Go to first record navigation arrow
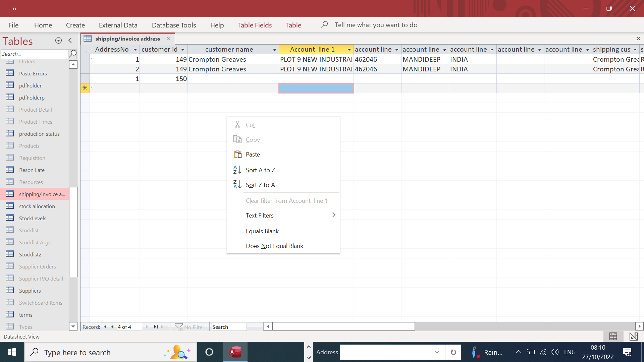The width and height of the screenshot is (644, 362). pos(105,327)
